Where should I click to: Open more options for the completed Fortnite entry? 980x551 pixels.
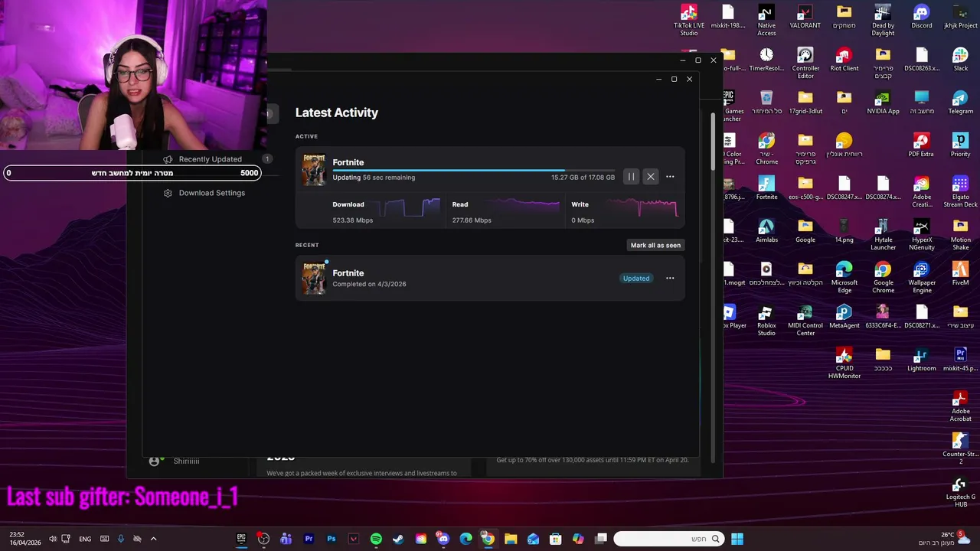click(670, 279)
